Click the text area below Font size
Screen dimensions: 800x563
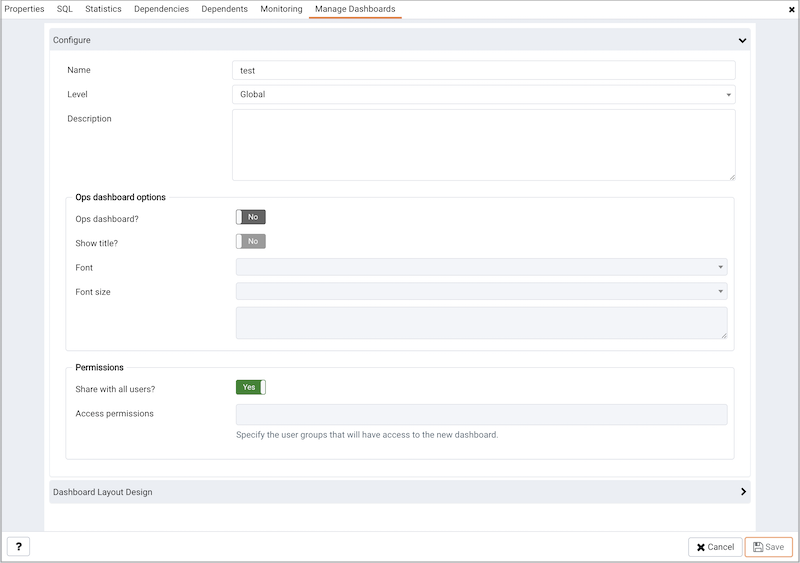tap(482, 323)
